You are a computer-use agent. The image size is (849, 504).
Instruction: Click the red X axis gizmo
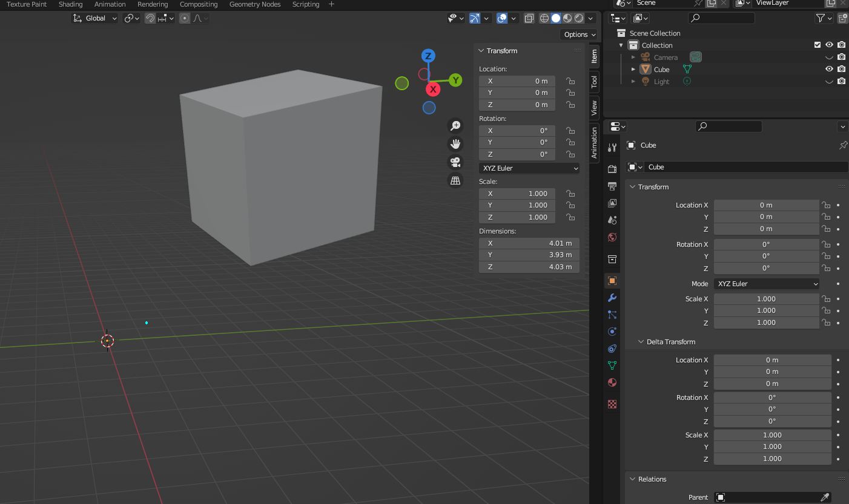(432, 90)
